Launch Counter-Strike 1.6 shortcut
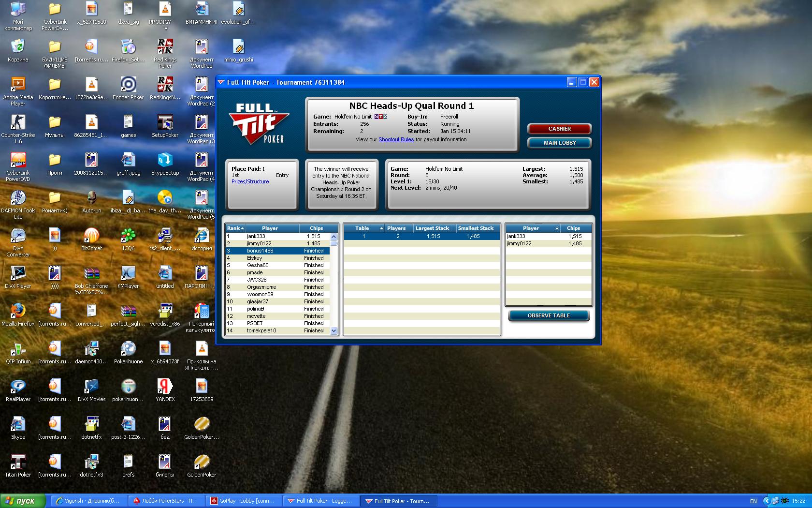The height and width of the screenshot is (508, 812). point(18,123)
